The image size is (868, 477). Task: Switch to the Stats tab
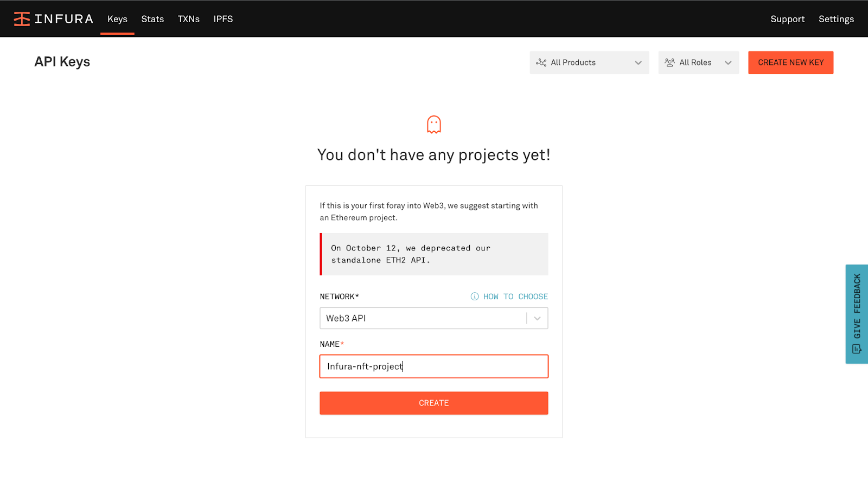coord(152,19)
